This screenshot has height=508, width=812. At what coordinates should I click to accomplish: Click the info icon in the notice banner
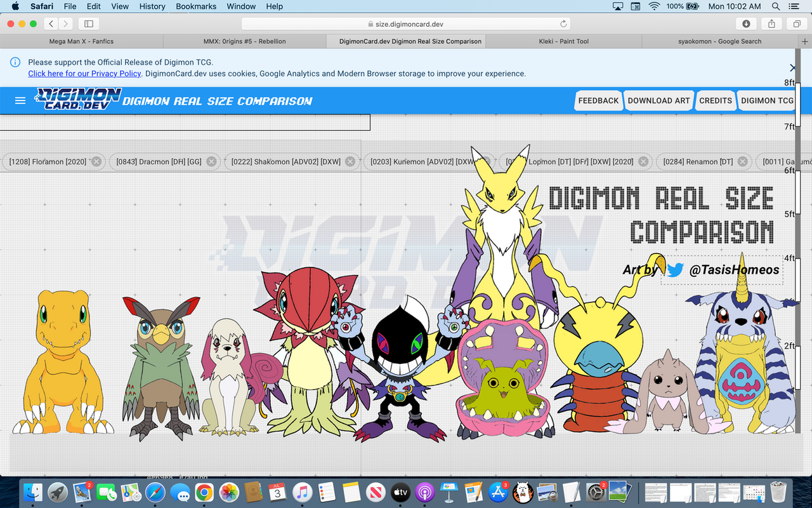15,62
